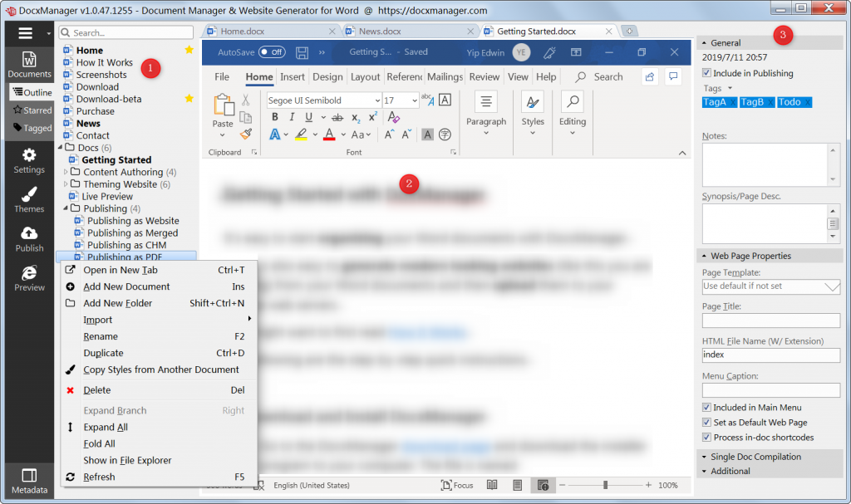Toggle Included in Main Menu checkbox

[706, 407]
